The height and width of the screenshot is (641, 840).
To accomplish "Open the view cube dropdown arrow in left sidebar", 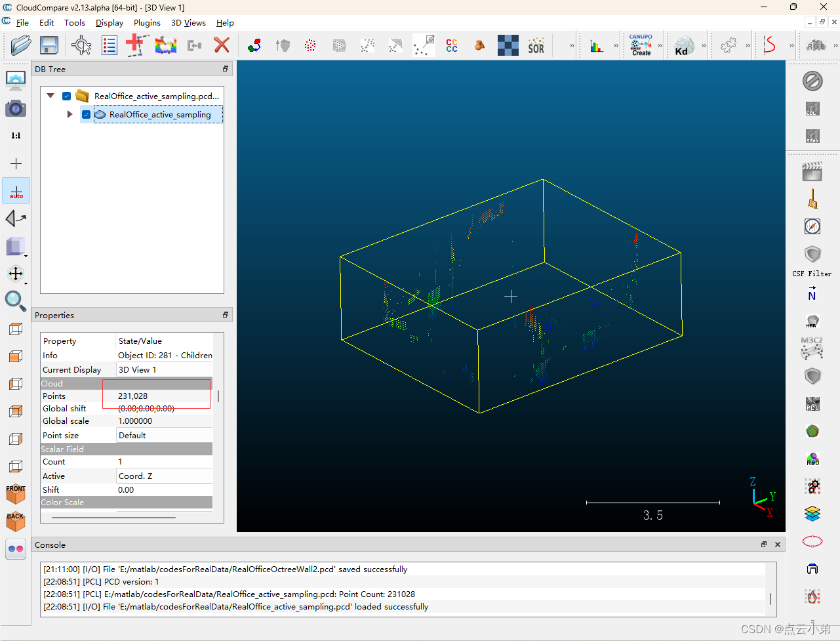I will tap(26, 255).
